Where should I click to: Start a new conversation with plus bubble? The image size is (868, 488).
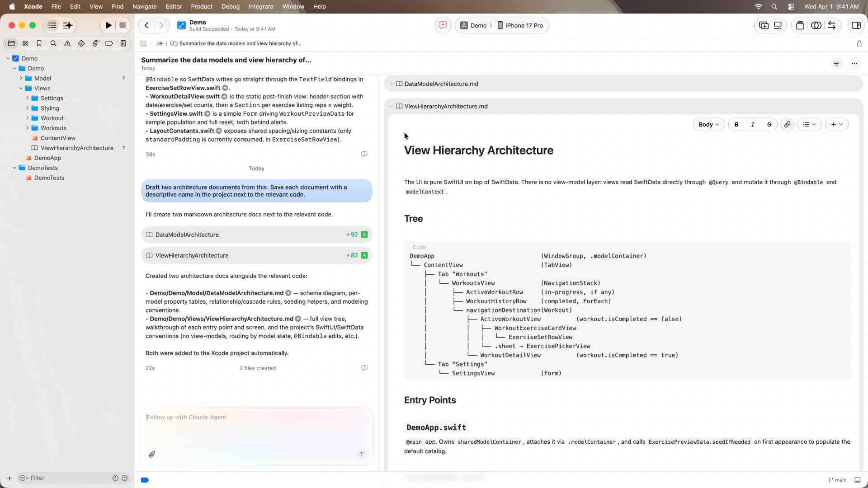(x=443, y=25)
